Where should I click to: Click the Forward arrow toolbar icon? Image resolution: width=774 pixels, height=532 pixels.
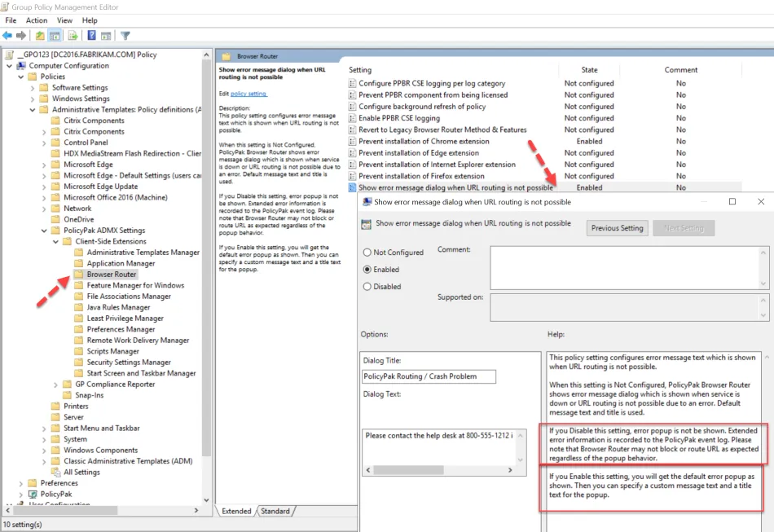[x=20, y=36]
